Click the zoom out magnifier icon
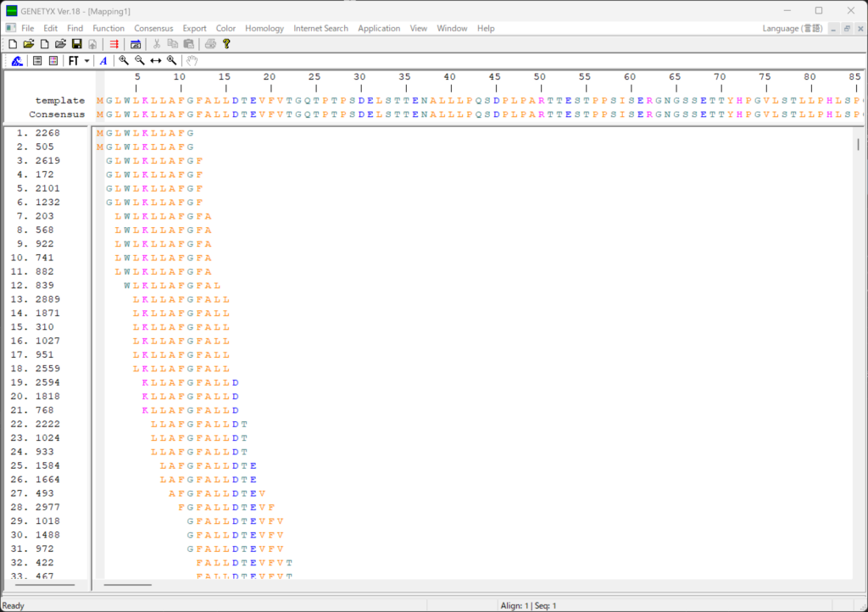The width and height of the screenshot is (868, 612). pyautogui.click(x=140, y=61)
